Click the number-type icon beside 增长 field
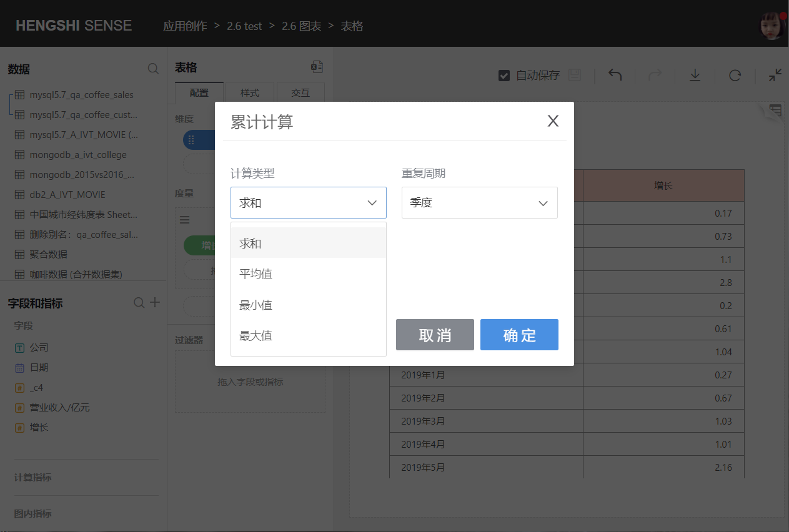This screenshot has height=532, width=789. 20,428
